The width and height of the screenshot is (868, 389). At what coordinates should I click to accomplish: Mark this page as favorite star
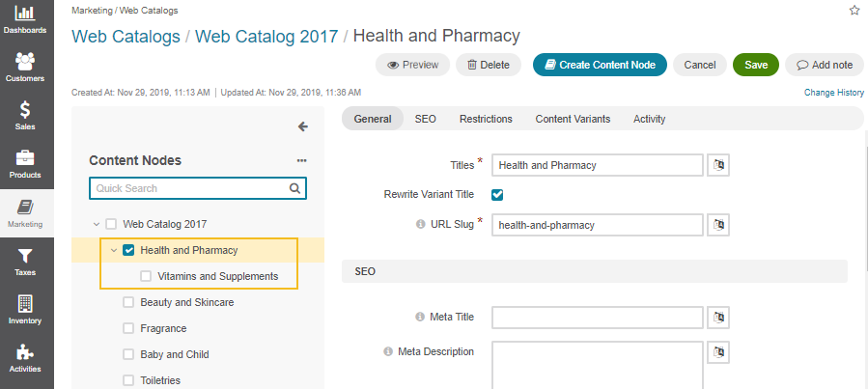coord(854,11)
